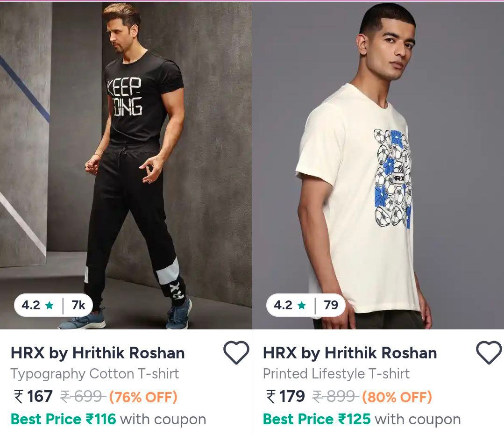
Task: Click the struck-through ₹899 original price
Action: point(335,397)
